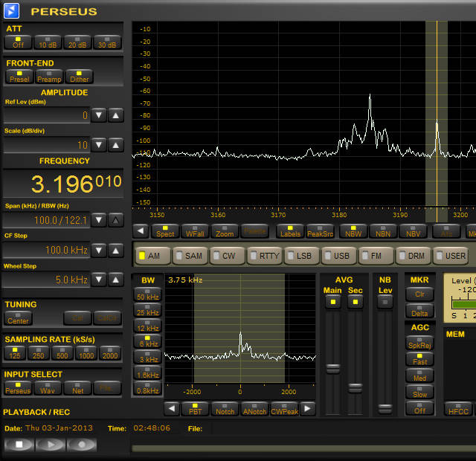The height and width of the screenshot is (461, 476).
Task: Enable Spect spectrum display
Action: [x=165, y=231]
